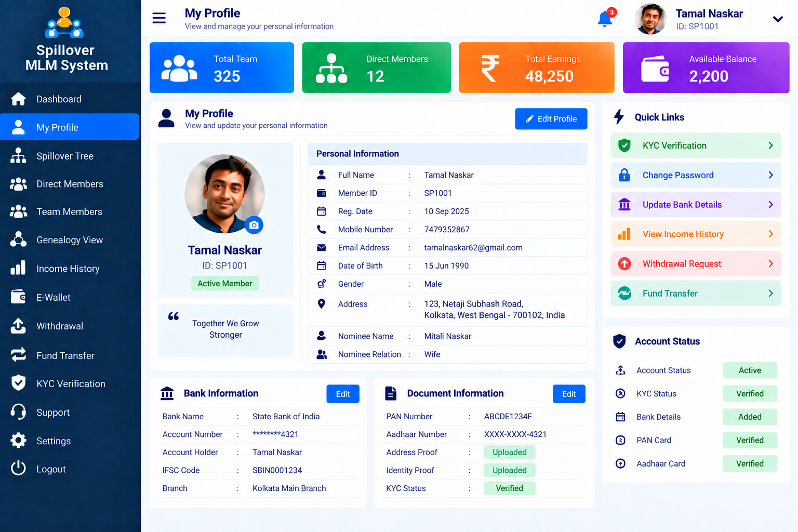Click the wallet icon on Available Balance card
This screenshot has height=532, width=798.
click(655, 69)
